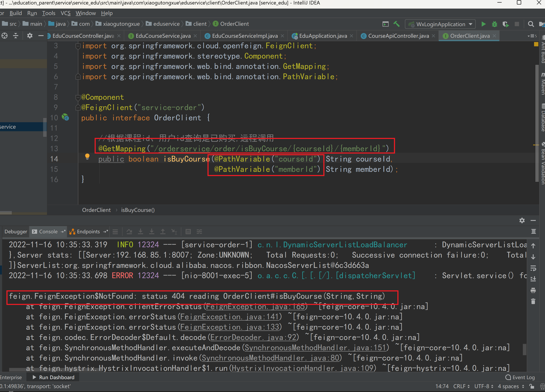Image resolution: width=545 pixels, height=392 pixels.
Task: Open the Run menu
Action: pos(32,13)
